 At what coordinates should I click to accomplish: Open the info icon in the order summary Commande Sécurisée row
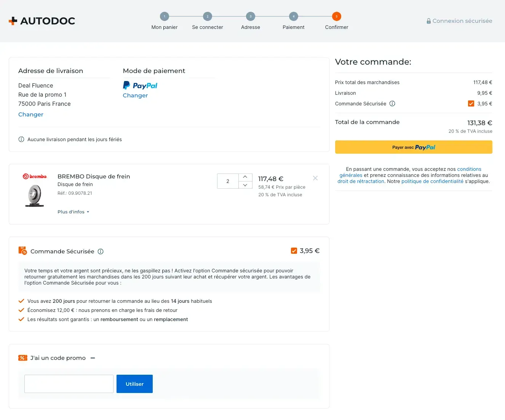click(x=392, y=103)
